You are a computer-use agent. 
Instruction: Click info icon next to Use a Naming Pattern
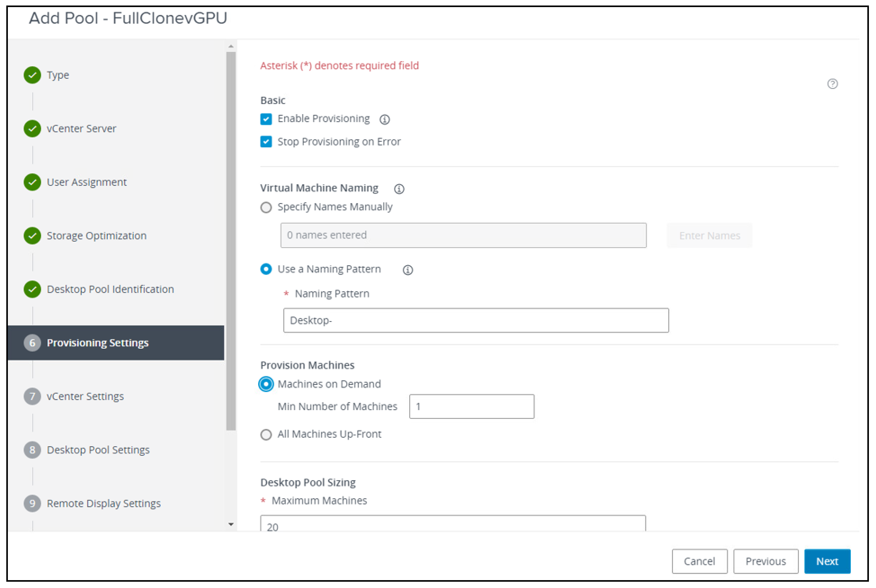(x=408, y=270)
